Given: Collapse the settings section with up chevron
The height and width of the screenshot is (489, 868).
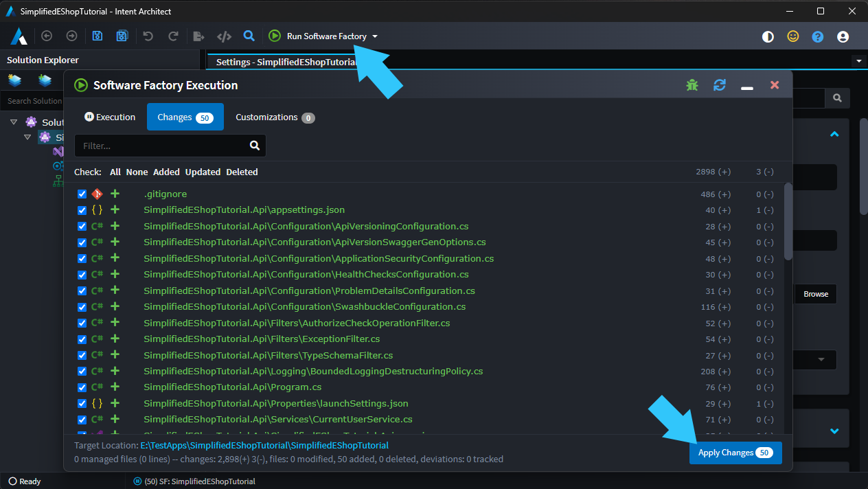Looking at the screenshot, I should pyautogui.click(x=834, y=135).
